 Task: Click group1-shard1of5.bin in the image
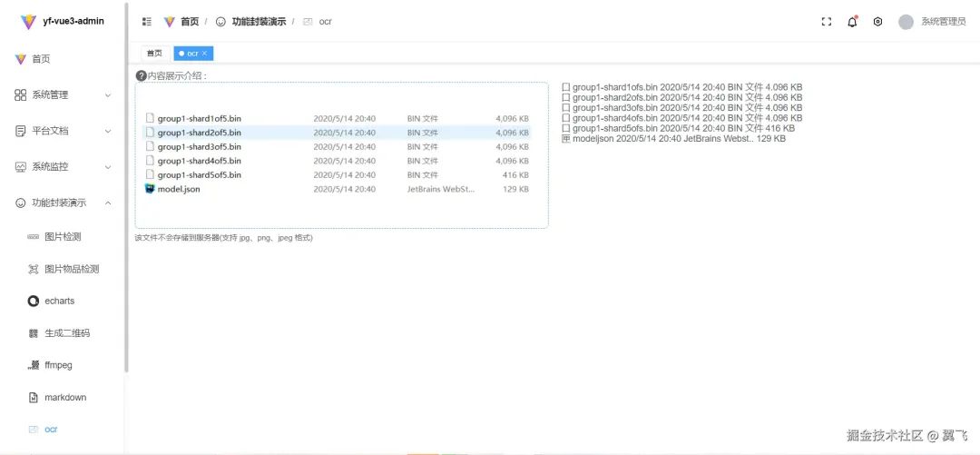[200, 118]
